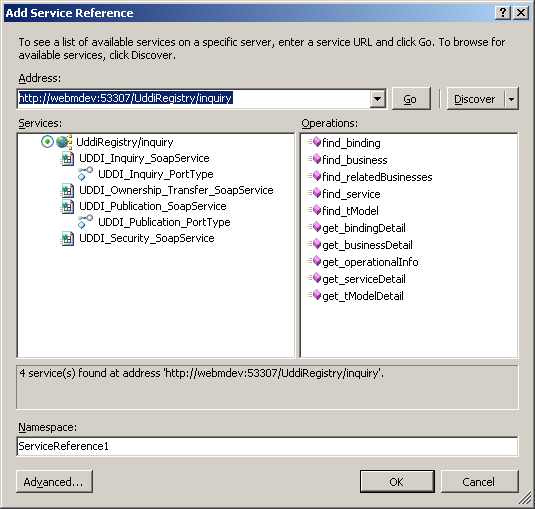Click the UDDI_Publication_PortType interface icon
The image size is (535, 509).
pos(85,222)
